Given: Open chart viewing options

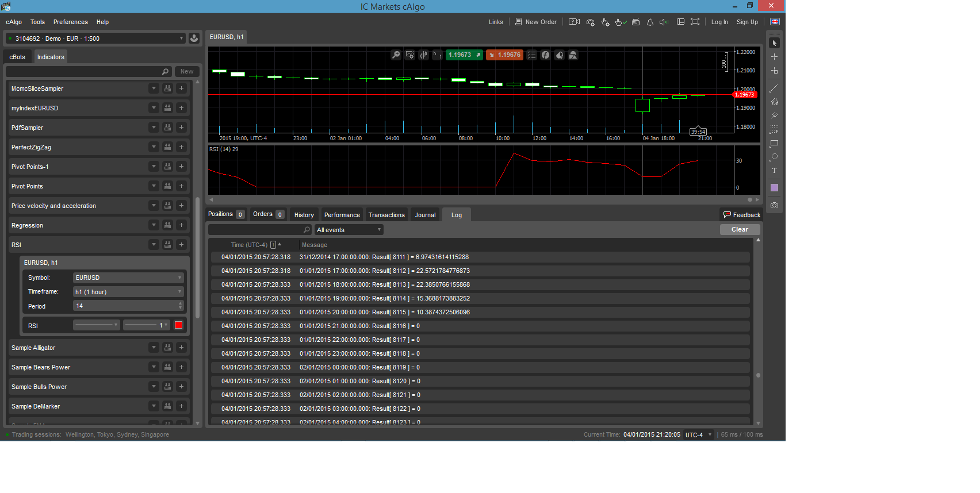Looking at the screenshot, I should tap(409, 55).
